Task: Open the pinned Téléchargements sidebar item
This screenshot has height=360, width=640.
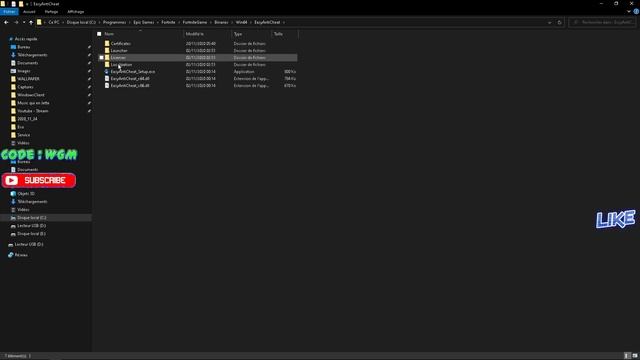Action: point(32,55)
